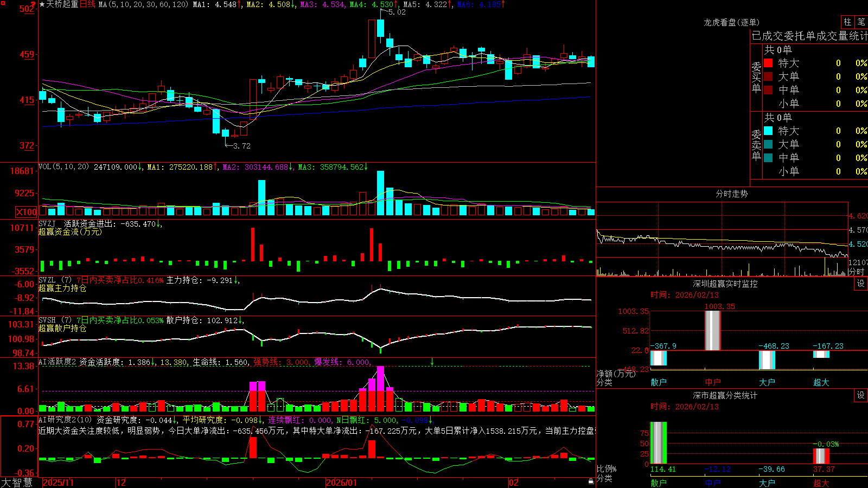
Task: Open 设 settings for 深圳超赢实时监控
Action: 861,284
